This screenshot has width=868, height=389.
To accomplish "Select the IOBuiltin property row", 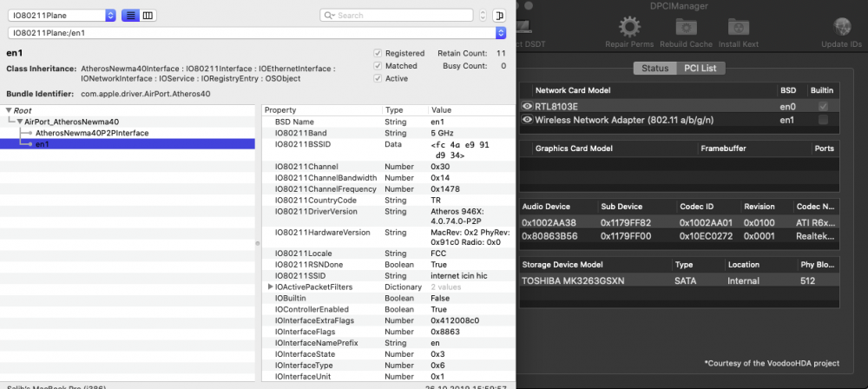I will (388, 298).
